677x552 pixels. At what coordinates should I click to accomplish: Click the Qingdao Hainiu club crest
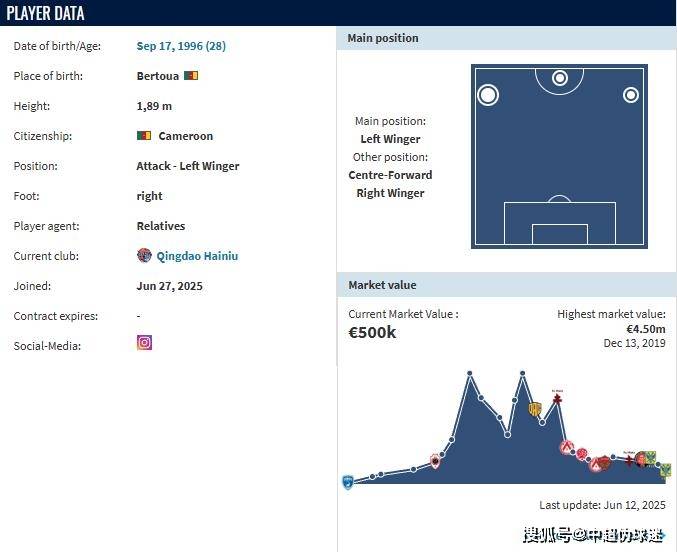[144, 256]
